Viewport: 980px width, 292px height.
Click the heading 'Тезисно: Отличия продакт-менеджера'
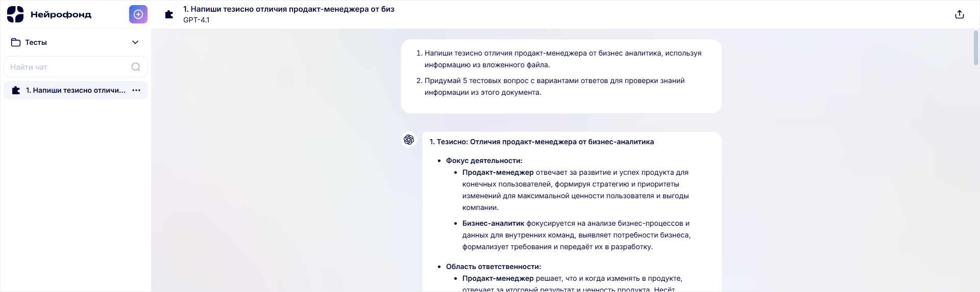(542, 142)
